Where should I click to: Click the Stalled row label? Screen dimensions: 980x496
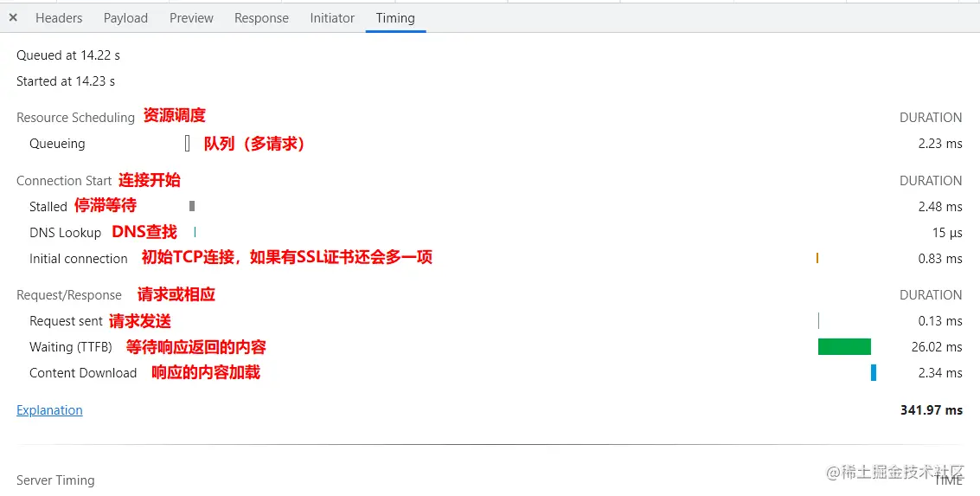48,206
